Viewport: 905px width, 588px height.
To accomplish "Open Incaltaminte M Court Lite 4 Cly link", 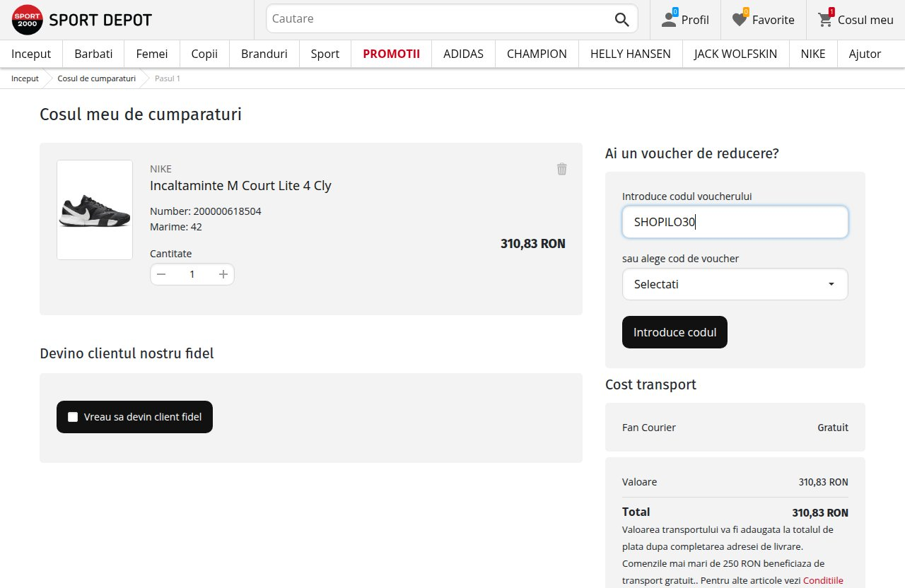I will (240, 186).
